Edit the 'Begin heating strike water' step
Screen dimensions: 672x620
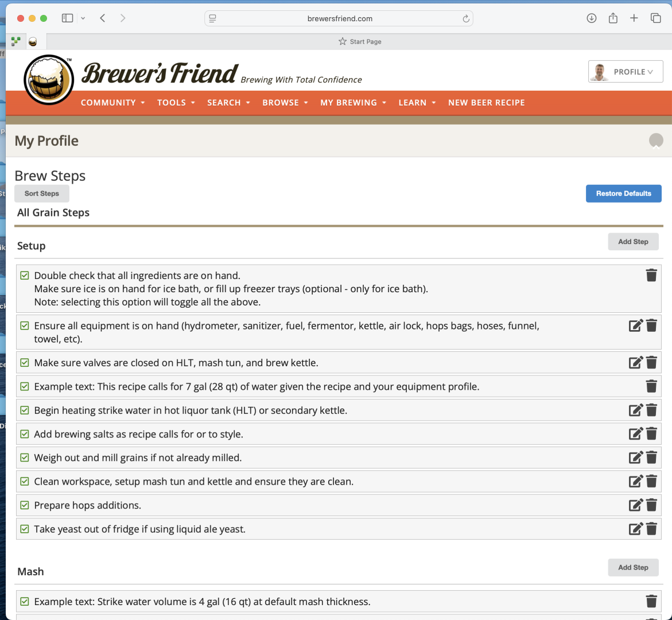[635, 410]
